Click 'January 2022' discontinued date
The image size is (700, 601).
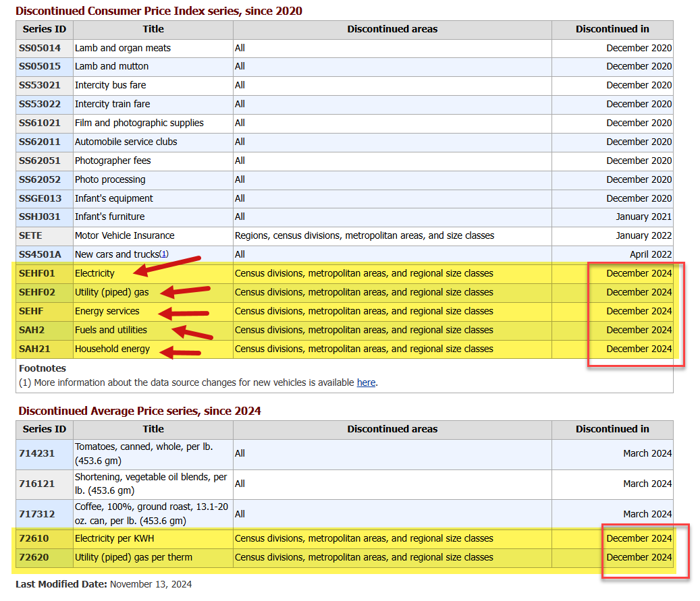tap(644, 235)
